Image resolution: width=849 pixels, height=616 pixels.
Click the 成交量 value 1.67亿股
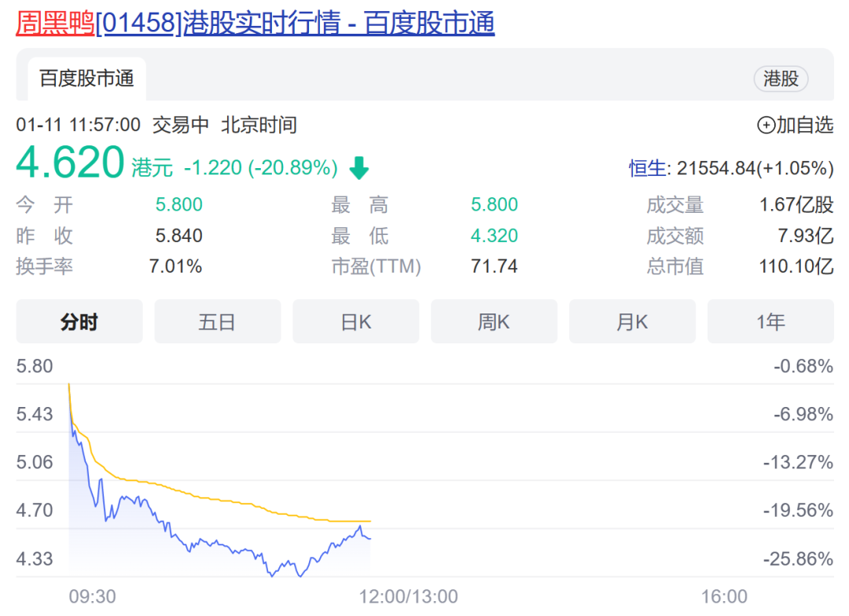tap(796, 204)
